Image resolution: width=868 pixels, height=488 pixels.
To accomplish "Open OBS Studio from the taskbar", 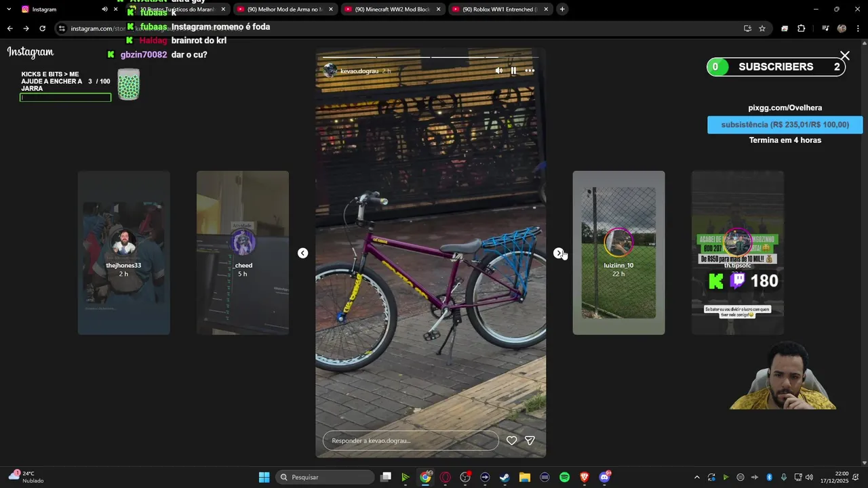I will click(465, 477).
